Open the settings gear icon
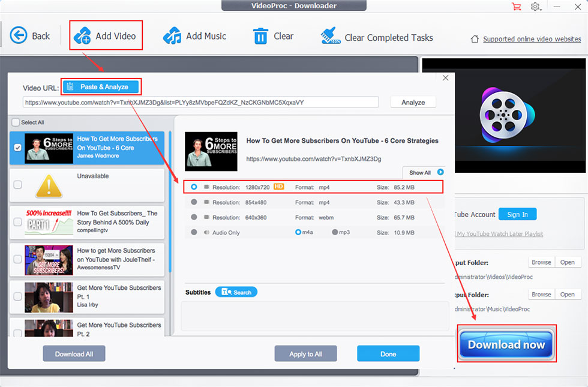This screenshot has width=588, height=387. [535, 7]
